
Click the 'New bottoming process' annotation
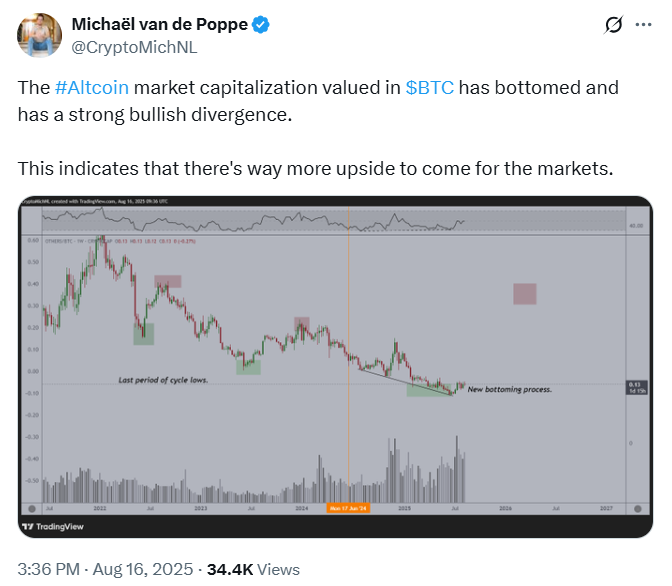pos(510,389)
